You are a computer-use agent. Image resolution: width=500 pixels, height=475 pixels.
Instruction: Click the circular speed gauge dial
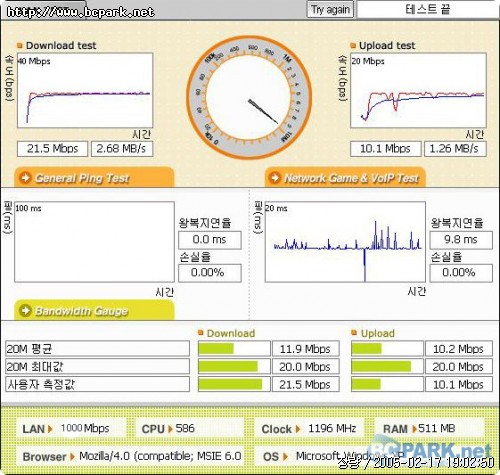(x=249, y=97)
